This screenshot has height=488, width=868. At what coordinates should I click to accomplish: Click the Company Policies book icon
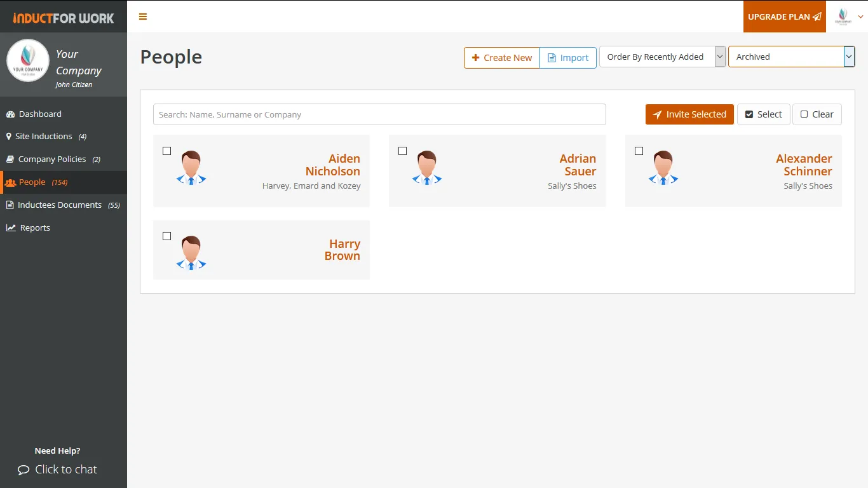pos(10,159)
